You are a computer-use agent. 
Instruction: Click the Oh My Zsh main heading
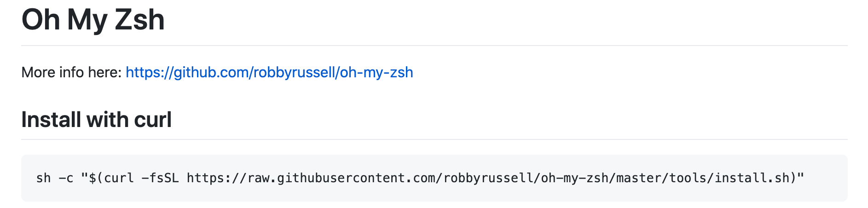93,20
